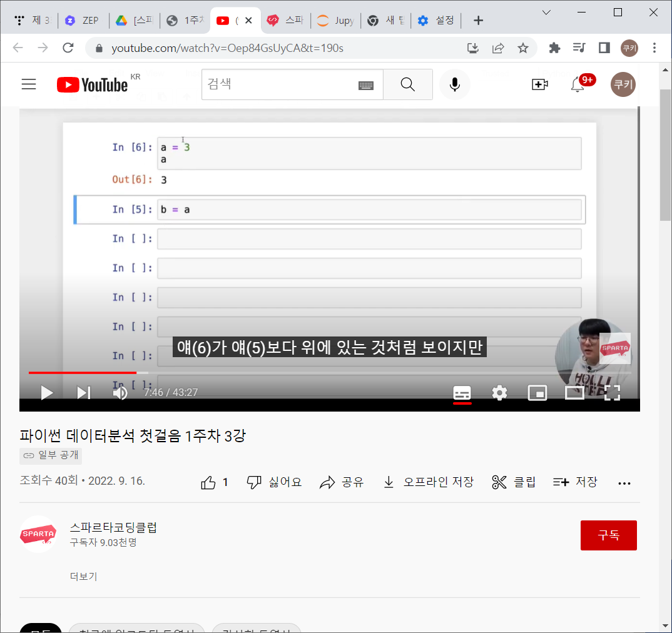Close the active YouTube tab

[248, 20]
